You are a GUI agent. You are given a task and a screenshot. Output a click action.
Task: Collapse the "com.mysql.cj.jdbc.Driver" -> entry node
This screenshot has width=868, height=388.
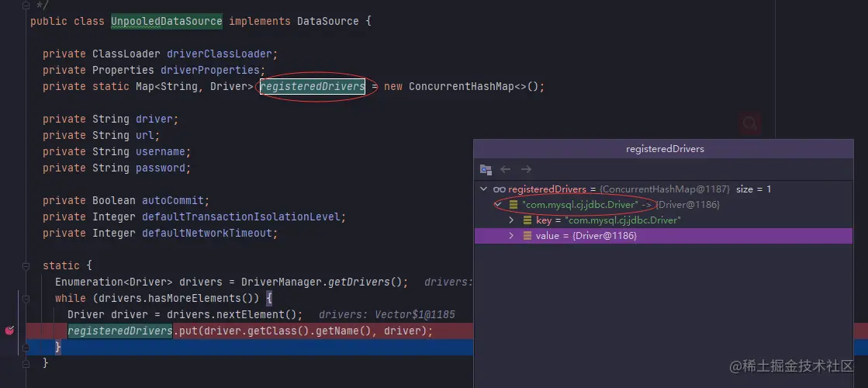498,205
